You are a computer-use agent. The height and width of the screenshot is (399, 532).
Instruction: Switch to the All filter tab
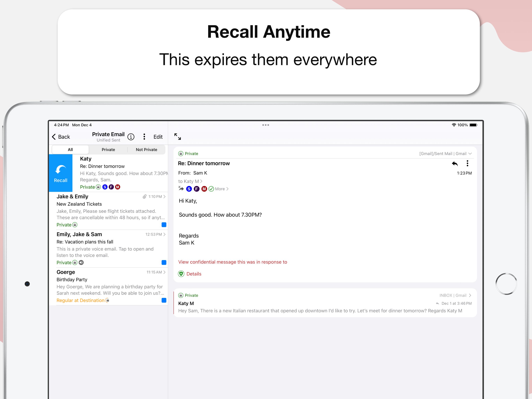[70, 149]
